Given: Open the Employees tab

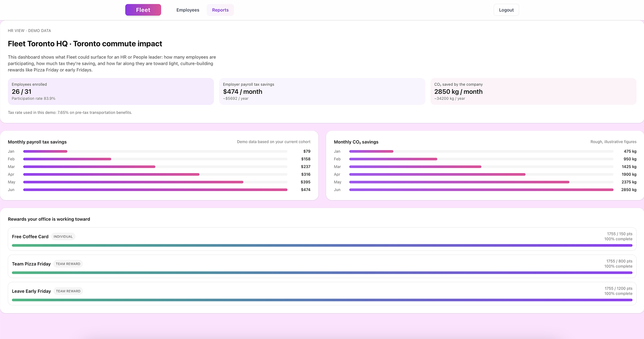Looking at the screenshot, I should coord(188,10).
